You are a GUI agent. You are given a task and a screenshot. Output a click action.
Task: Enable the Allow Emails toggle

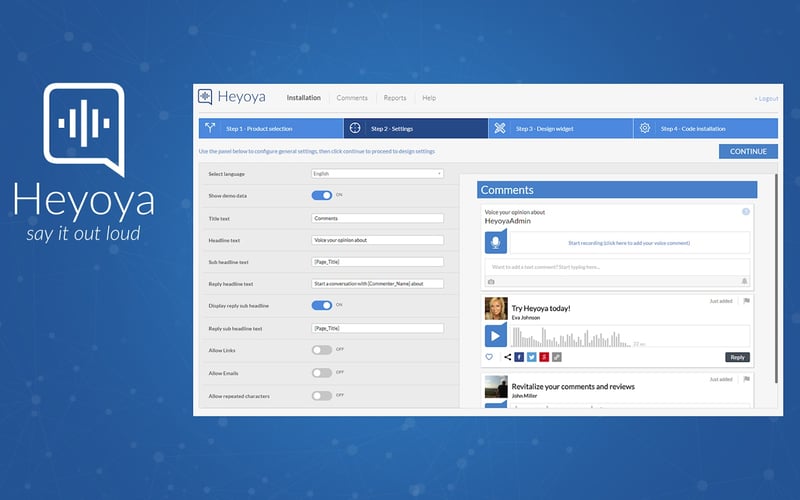coord(322,373)
